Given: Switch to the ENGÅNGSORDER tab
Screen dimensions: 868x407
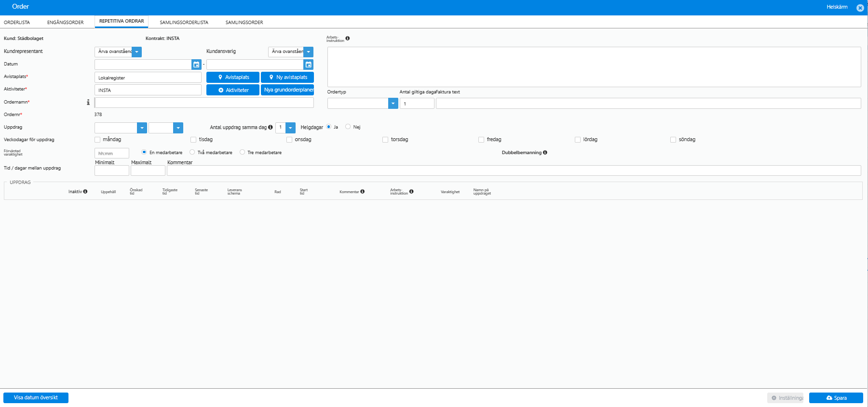Looking at the screenshot, I should 66,23.
